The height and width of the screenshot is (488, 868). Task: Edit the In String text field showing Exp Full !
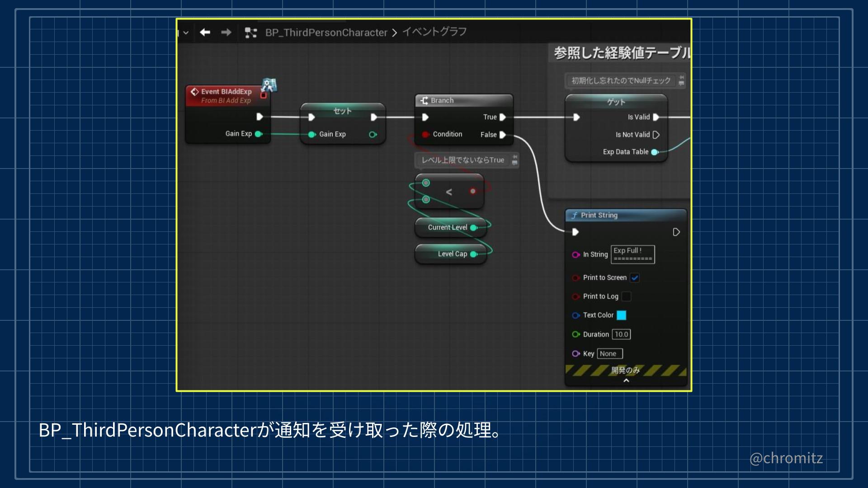coord(633,254)
